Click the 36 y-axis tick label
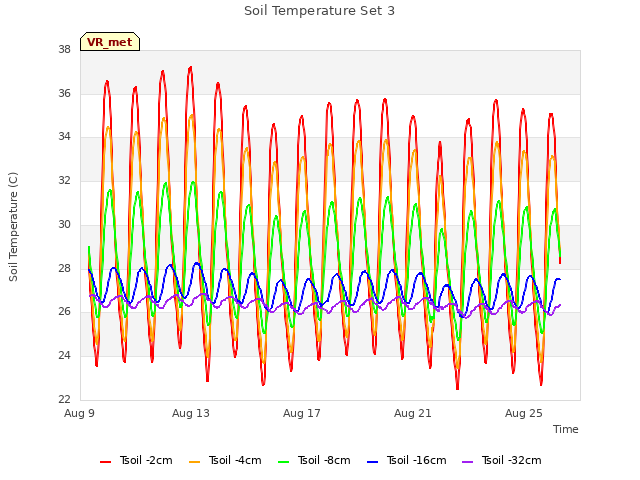Image resolution: width=640 pixels, height=480 pixels. [64, 93]
